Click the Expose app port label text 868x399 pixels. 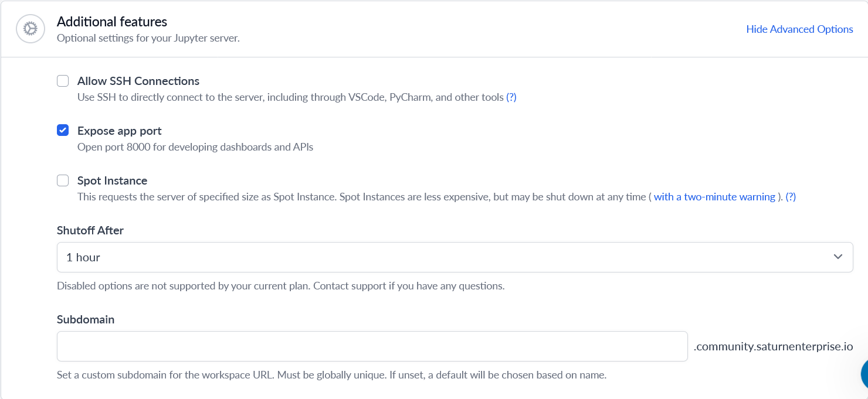(x=119, y=131)
